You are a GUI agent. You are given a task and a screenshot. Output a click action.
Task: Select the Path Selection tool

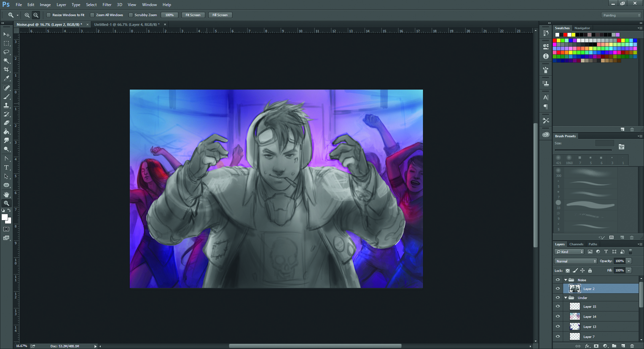click(x=6, y=176)
